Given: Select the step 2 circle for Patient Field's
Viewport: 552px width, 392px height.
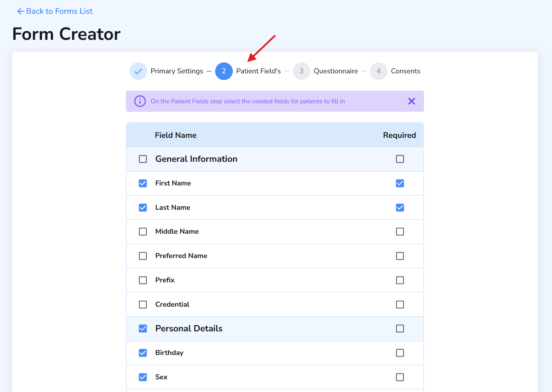Looking at the screenshot, I should click(x=224, y=71).
